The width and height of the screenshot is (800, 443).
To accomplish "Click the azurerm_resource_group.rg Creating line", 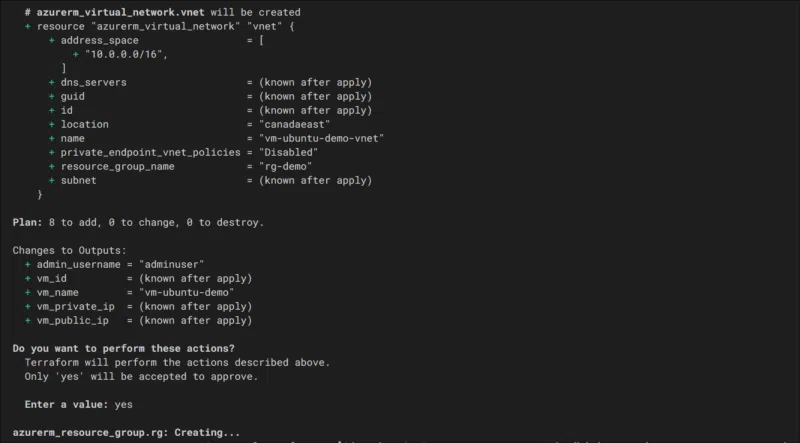I will point(126,433).
